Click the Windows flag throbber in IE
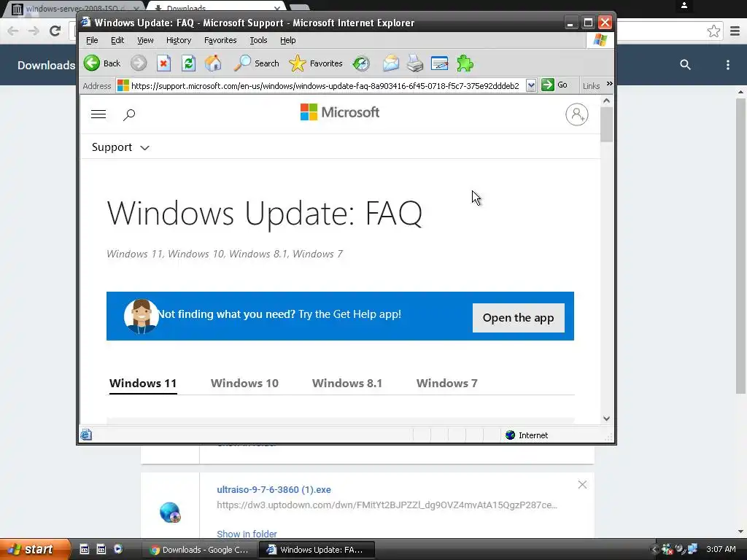 600,40
